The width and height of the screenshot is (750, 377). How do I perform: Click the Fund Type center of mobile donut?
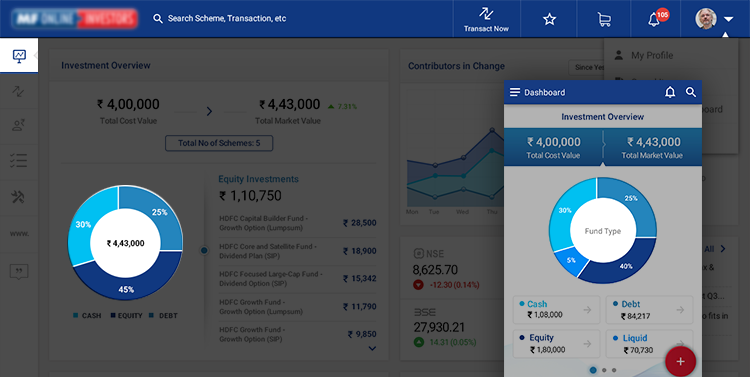(603, 231)
